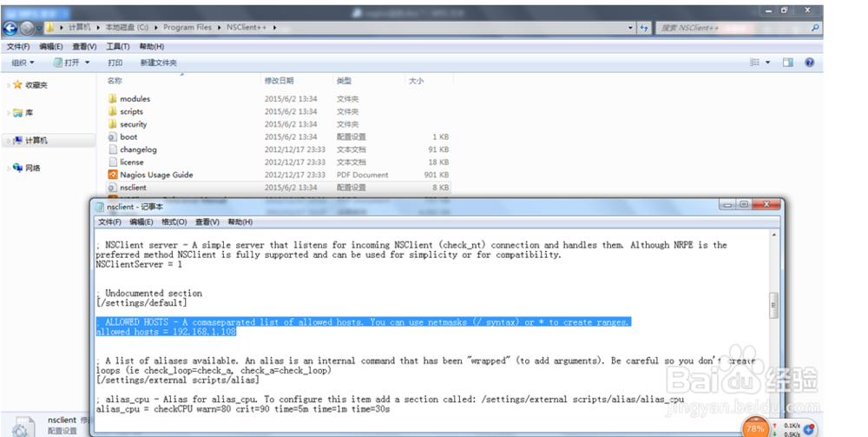Click Computer icon in navigation pane
The image size is (868, 437).
coord(17,140)
